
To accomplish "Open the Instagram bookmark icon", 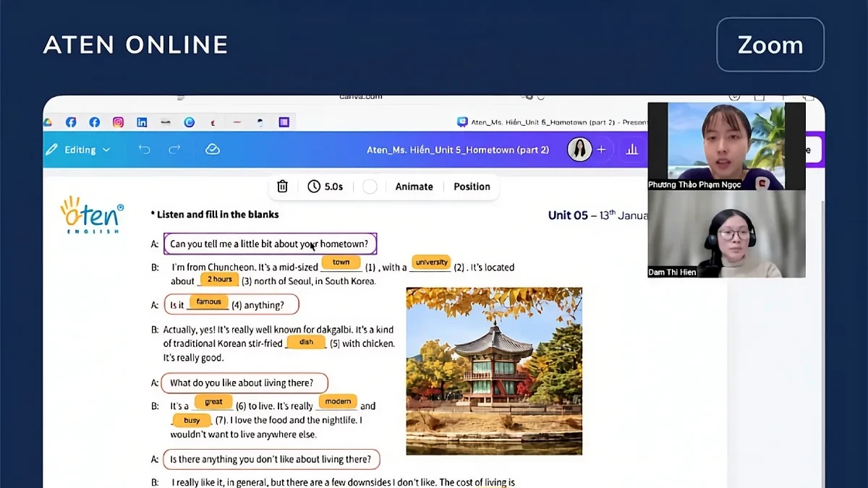I will click(118, 122).
